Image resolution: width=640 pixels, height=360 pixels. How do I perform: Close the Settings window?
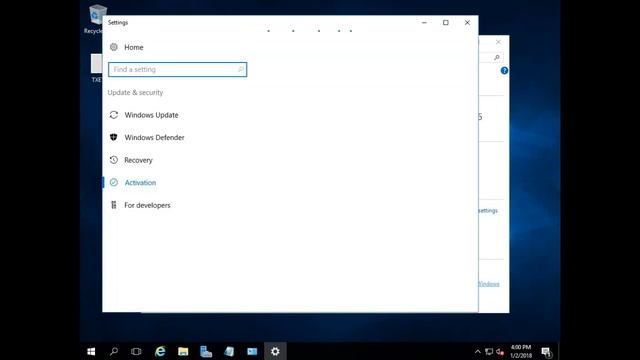(467, 23)
